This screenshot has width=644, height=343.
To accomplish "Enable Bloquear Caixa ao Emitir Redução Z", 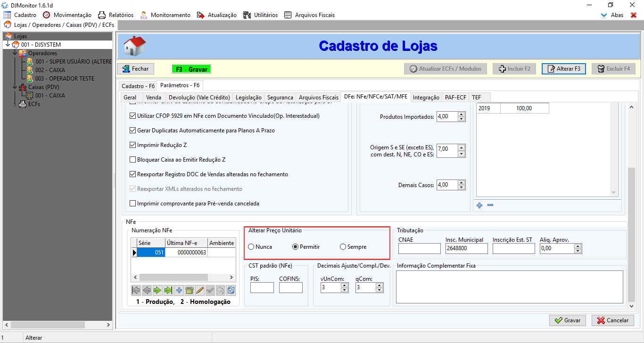I will [x=132, y=160].
